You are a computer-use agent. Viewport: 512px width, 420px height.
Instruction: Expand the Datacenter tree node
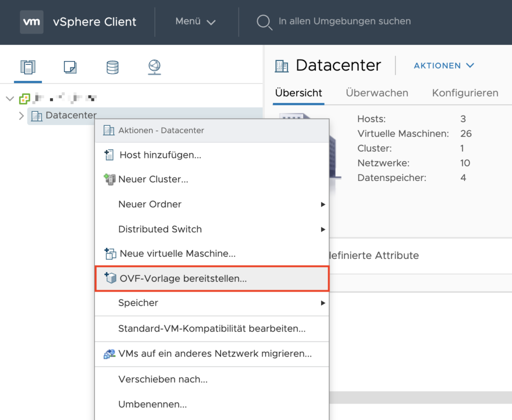[x=21, y=115]
